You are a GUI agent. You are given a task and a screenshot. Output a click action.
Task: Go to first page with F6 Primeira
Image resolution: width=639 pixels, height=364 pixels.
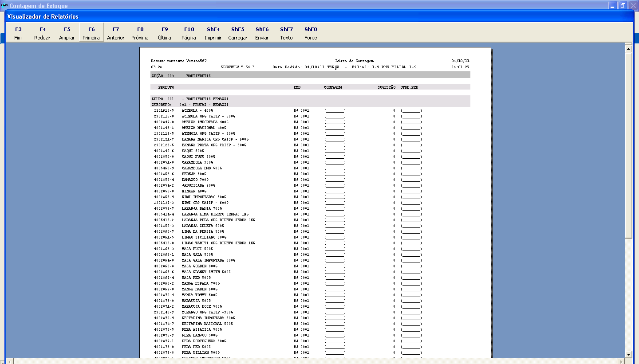(x=91, y=33)
